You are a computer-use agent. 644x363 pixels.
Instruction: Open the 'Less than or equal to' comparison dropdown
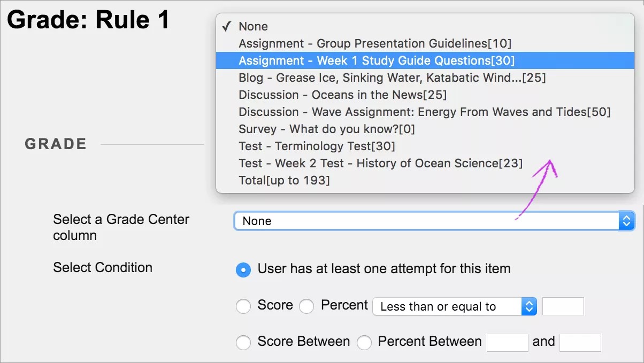click(449, 306)
